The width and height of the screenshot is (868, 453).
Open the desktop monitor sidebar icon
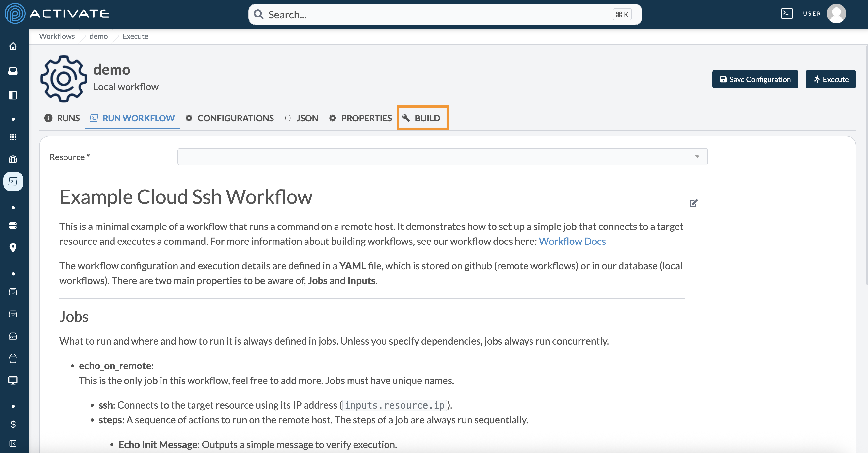coord(13,381)
